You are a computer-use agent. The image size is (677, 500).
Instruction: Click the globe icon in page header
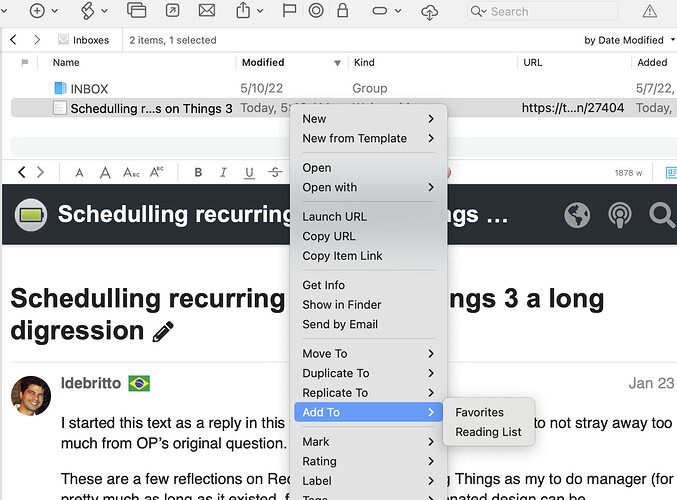(577, 214)
